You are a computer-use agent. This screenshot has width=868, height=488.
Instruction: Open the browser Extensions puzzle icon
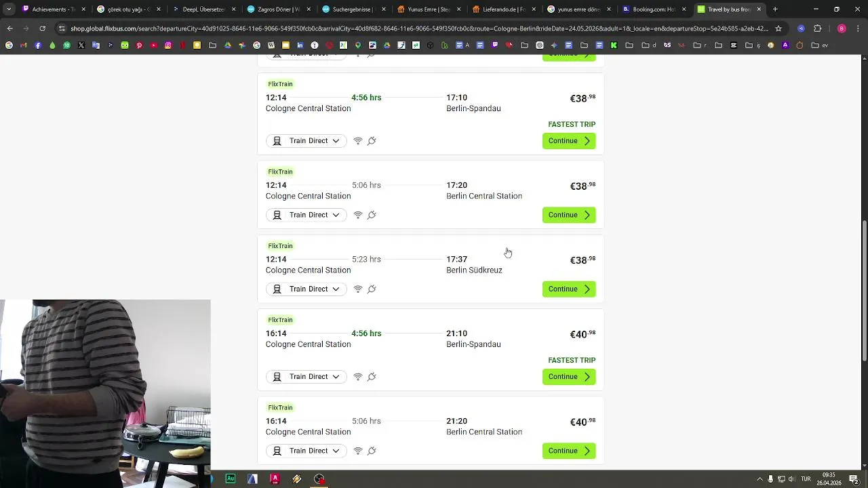coord(817,28)
